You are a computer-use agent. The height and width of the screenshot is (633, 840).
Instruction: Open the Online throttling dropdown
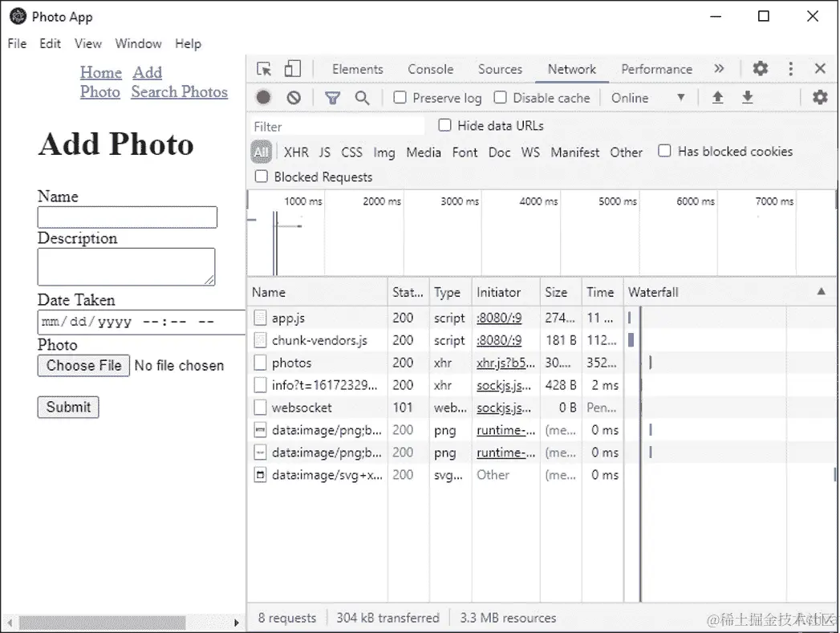[x=648, y=98]
